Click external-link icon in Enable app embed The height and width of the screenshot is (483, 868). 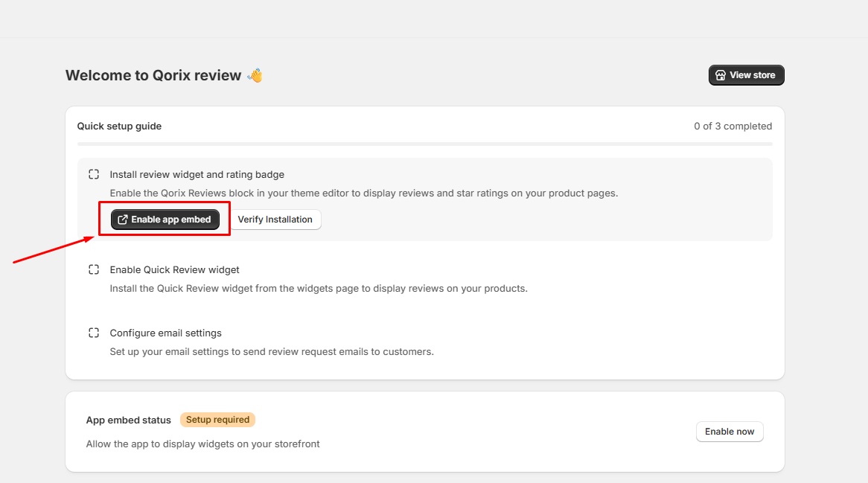(x=122, y=220)
